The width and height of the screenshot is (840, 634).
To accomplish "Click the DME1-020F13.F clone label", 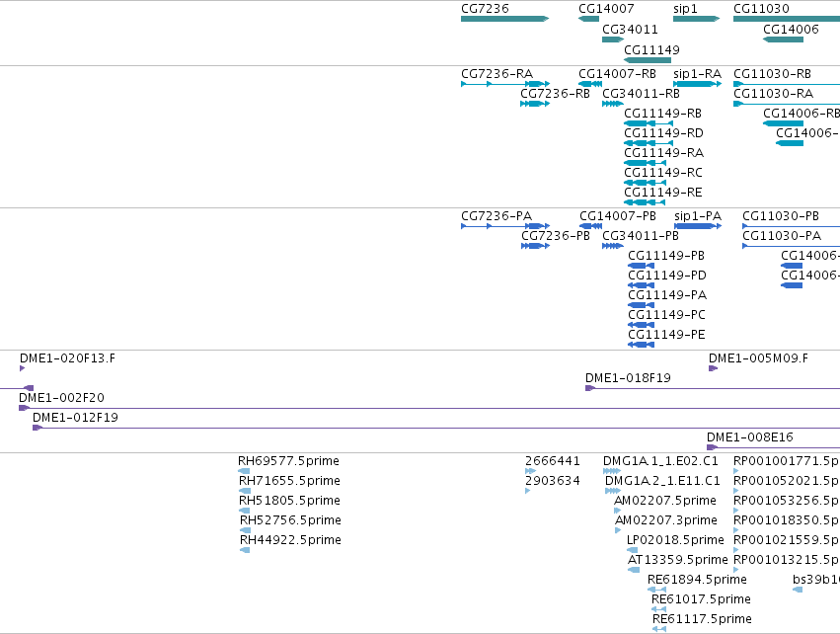I will 67,358.
